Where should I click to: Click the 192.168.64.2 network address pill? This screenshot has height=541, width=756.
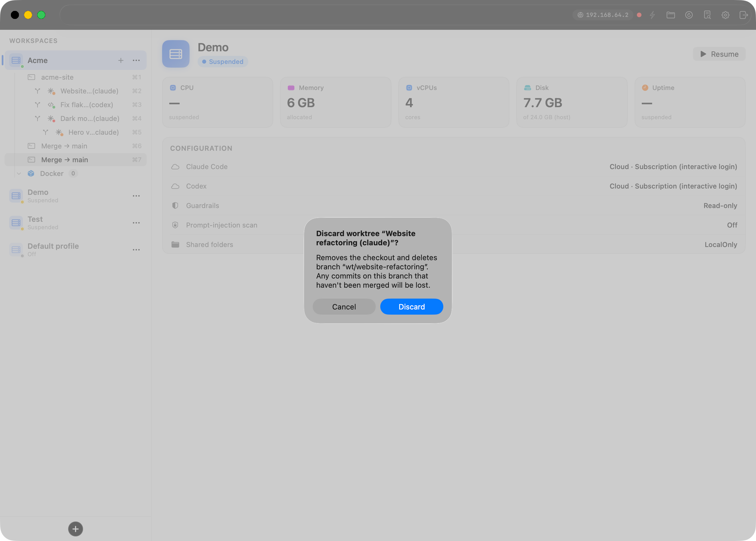pos(603,15)
